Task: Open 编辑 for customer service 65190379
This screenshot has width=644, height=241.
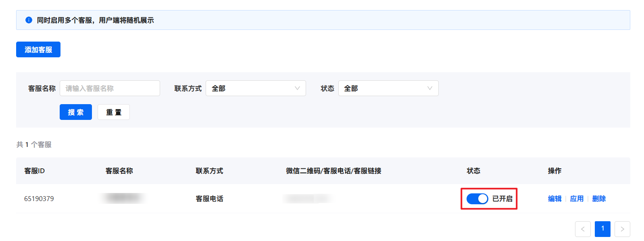Action: pos(554,199)
